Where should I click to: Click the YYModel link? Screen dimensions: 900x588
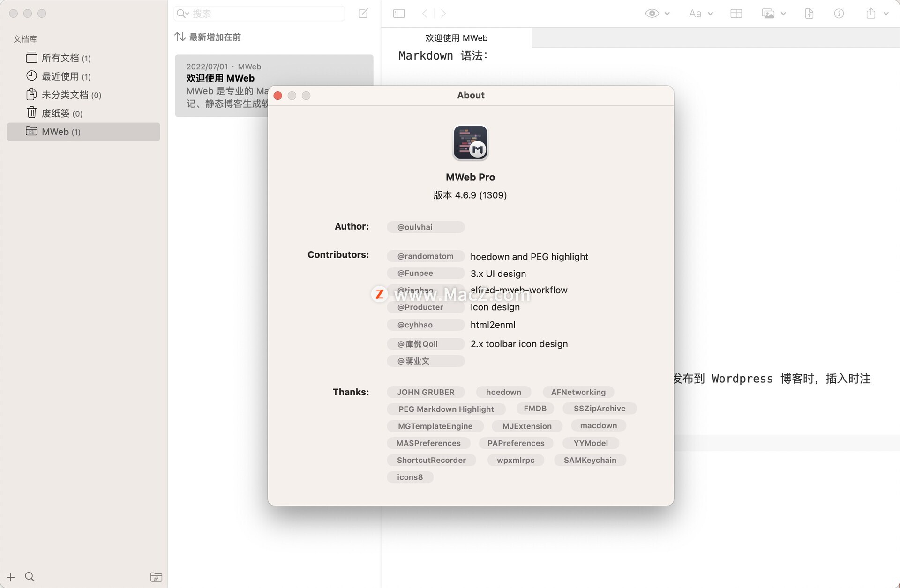pos(591,443)
